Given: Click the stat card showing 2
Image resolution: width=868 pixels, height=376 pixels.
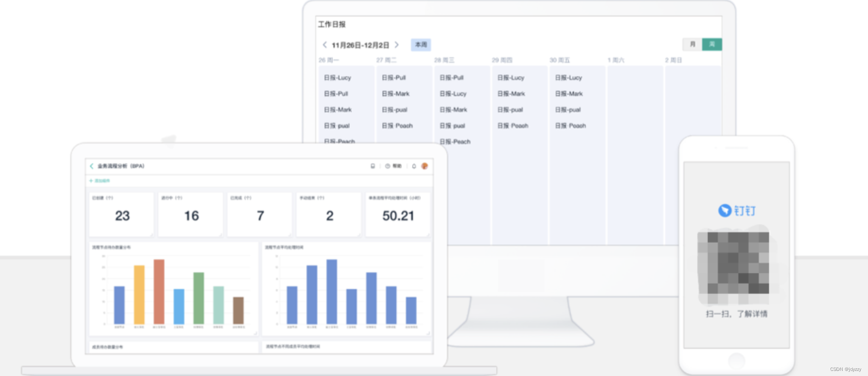Looking at the screenshot, I should (x=329, y=215).
